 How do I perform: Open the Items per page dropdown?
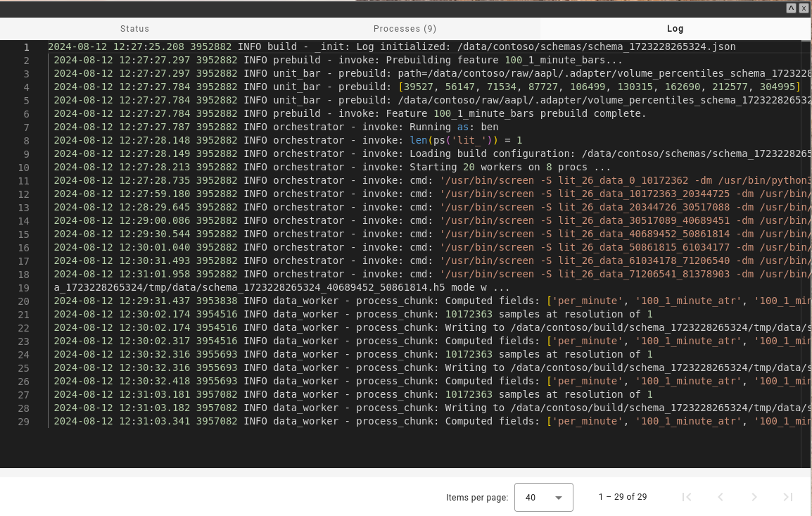tap(543, 497)
